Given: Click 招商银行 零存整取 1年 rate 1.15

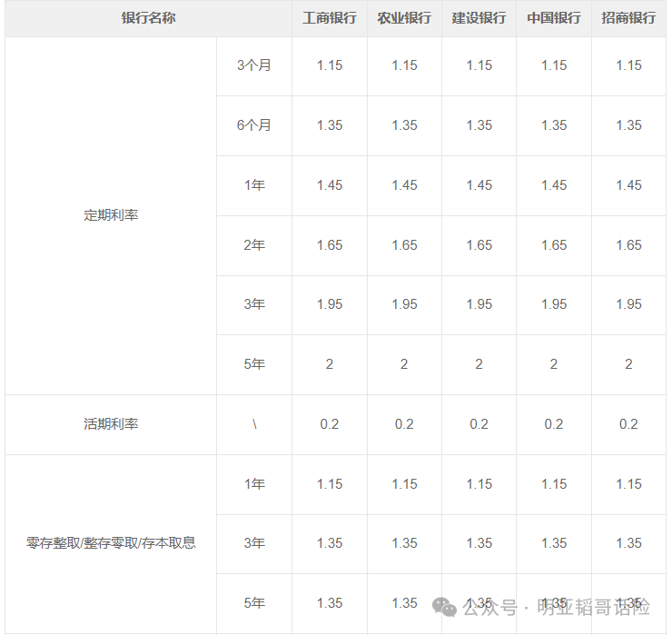Looking at the screenshot, I should (628, 484).
